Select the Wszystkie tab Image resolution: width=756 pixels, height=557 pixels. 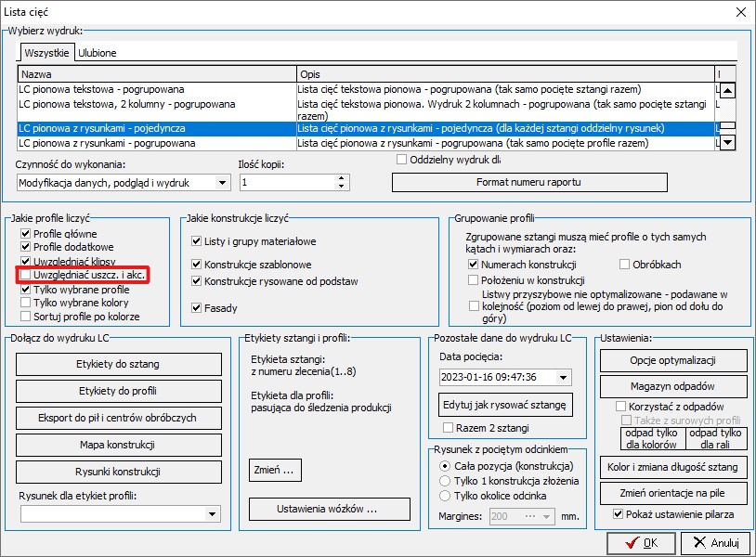(46, 53)
